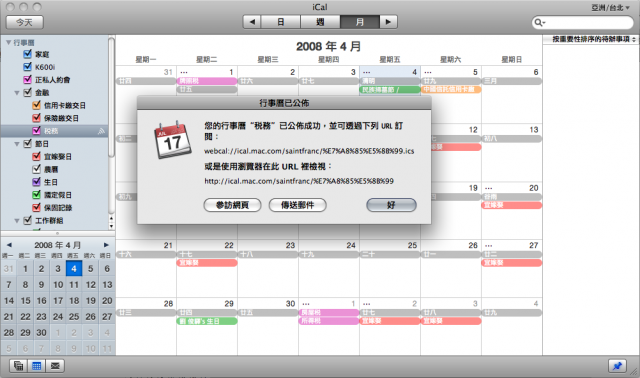This screenshot has width=640, height=378.
Task: Click the add calendar group icon button
Action: click(18, 365)
